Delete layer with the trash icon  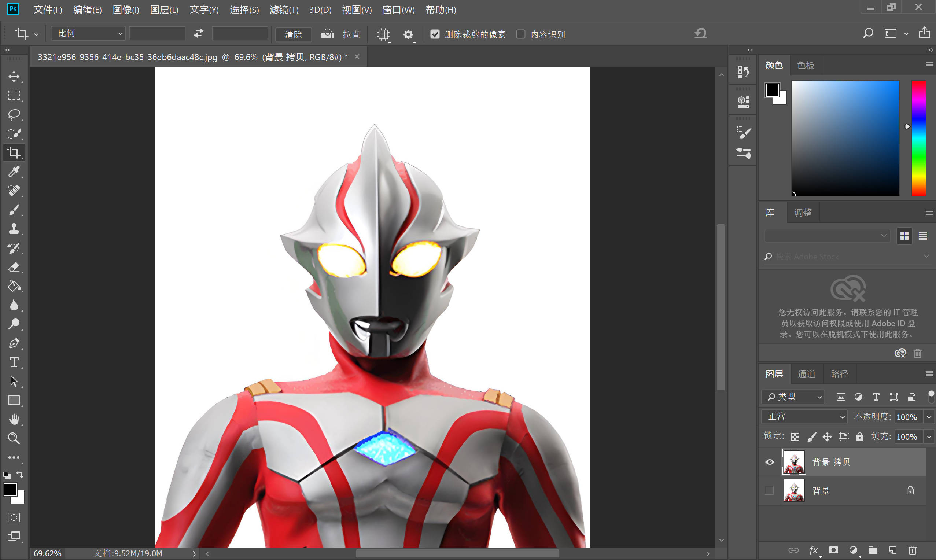tap(912, 550)
